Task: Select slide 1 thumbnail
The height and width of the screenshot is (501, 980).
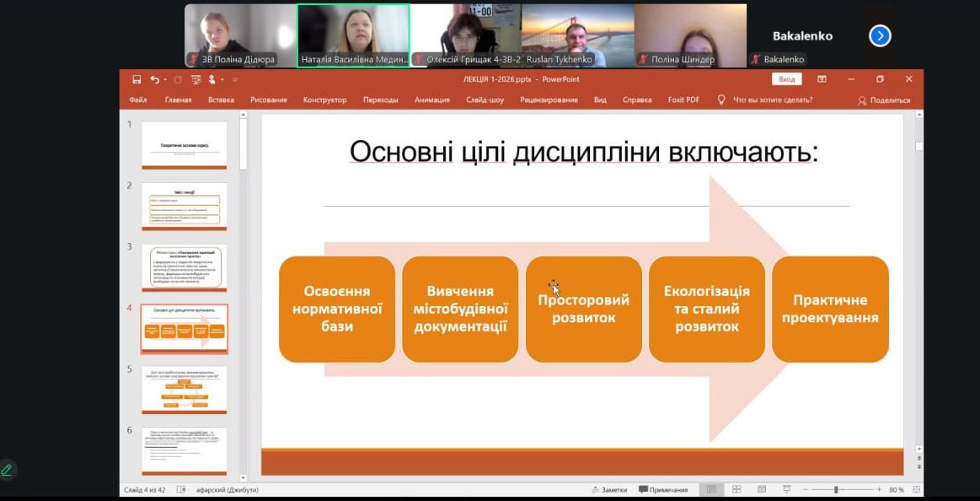Action: coord(185,145)
